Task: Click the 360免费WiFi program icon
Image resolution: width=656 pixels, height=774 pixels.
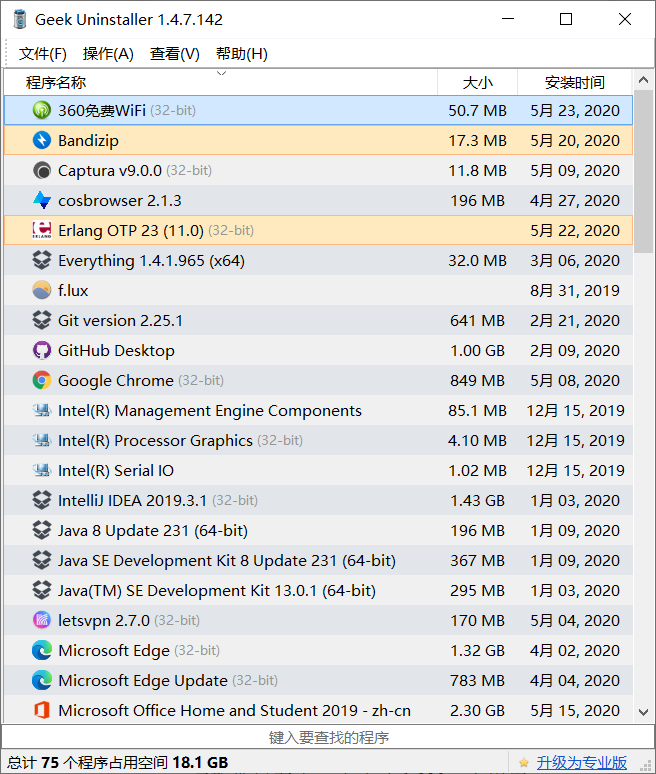Action: pyautogui.click(x=42, y=110)
